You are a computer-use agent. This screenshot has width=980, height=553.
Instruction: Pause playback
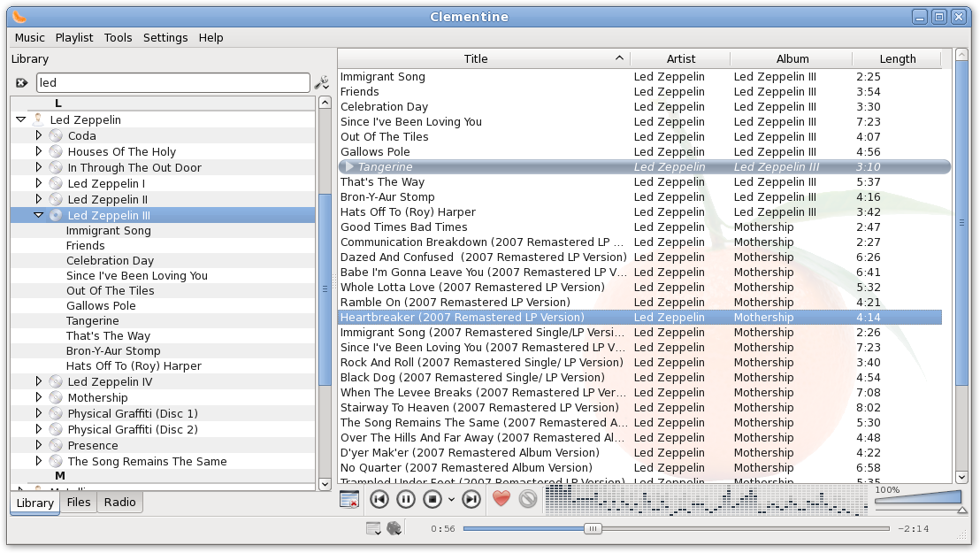[406, 499]
